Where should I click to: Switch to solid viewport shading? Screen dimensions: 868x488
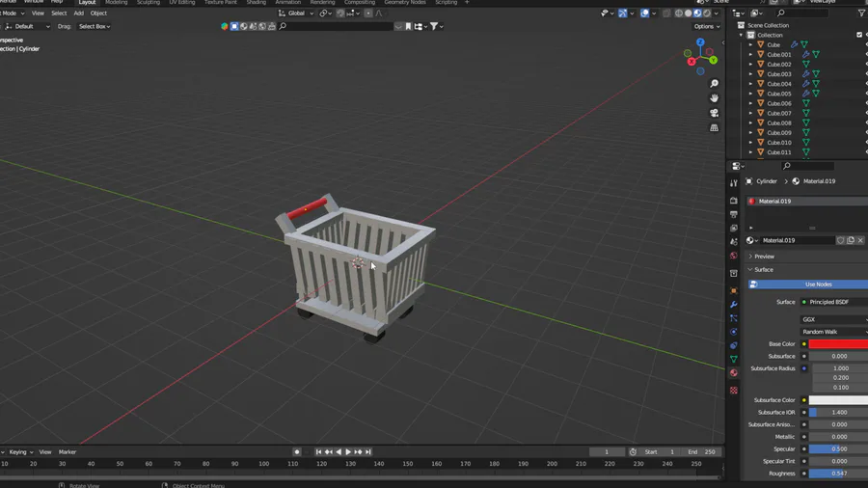tap(688, 14)
